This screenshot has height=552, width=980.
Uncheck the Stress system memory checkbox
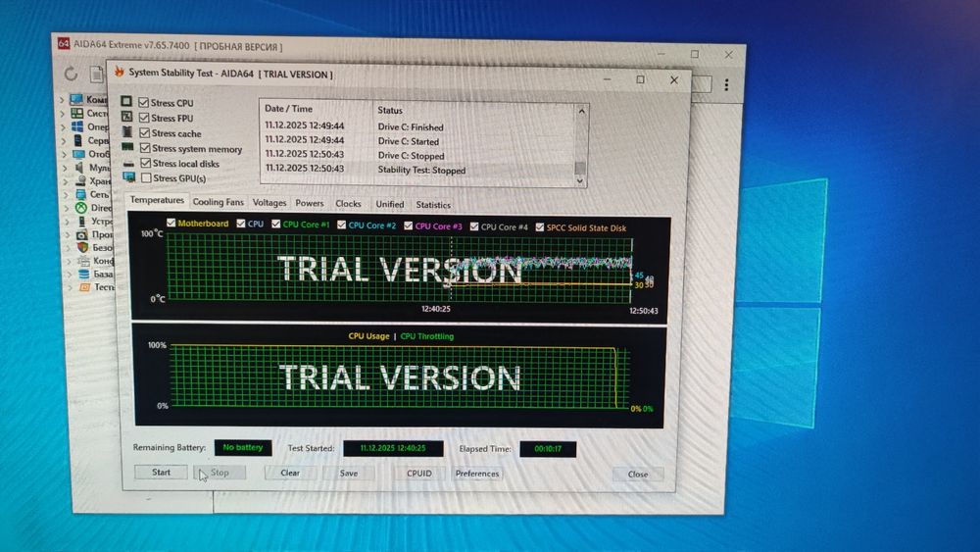coord(146,148)
